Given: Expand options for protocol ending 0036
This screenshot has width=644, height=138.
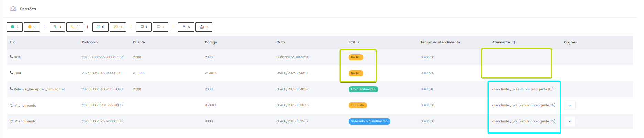Looking at the screenshot, I should click(x=569, y=121).
